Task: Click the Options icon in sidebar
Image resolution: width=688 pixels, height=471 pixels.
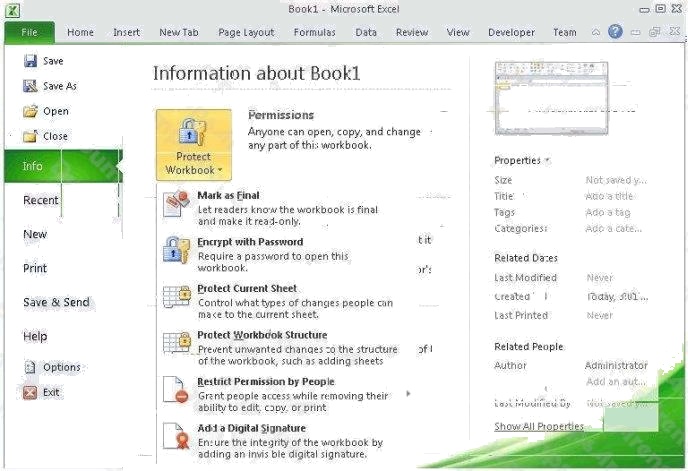Action: coord(30,367)
